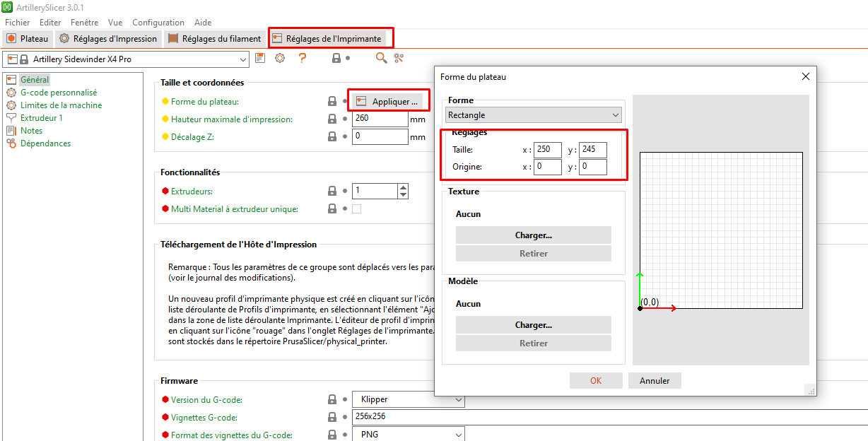This screenshot has width=868, height=441.
Task: Click Charger button under Modèle
Action: pos(534,325)
